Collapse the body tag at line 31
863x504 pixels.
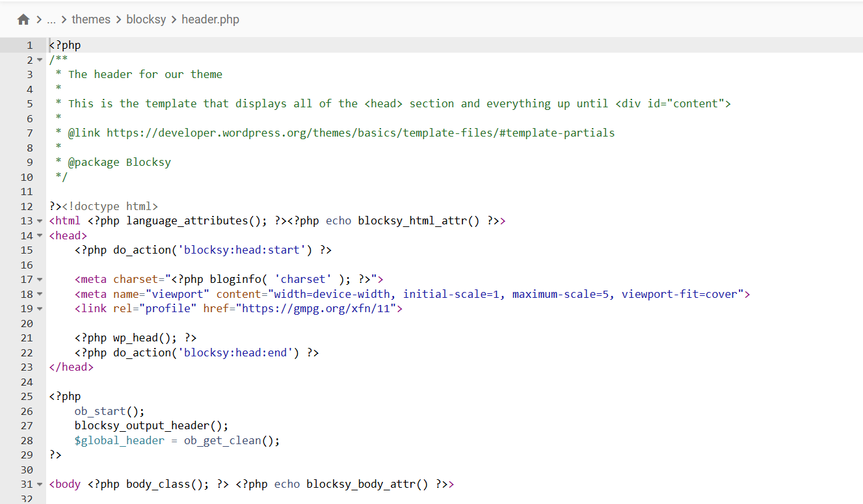click(x=40, y=484)
